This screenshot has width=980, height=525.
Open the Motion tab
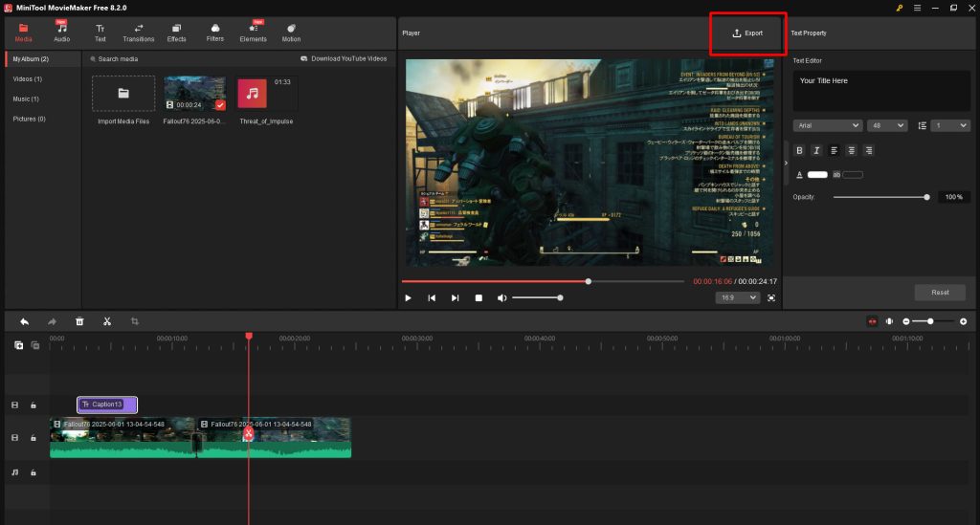pos(291,33)
